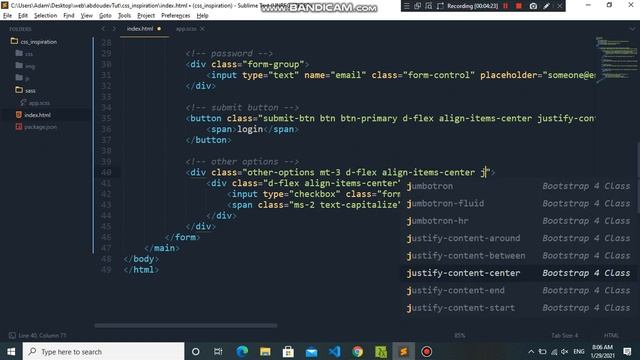
Task: Open app.scss in the sidebar
Action: (36, 103)
